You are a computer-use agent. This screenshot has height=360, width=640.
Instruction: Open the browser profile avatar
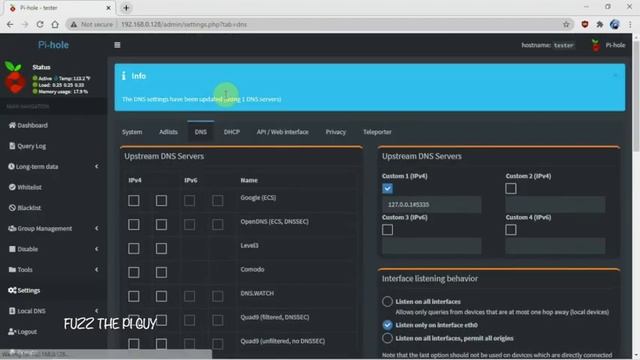pyautogui.click(x=615, y=24)
